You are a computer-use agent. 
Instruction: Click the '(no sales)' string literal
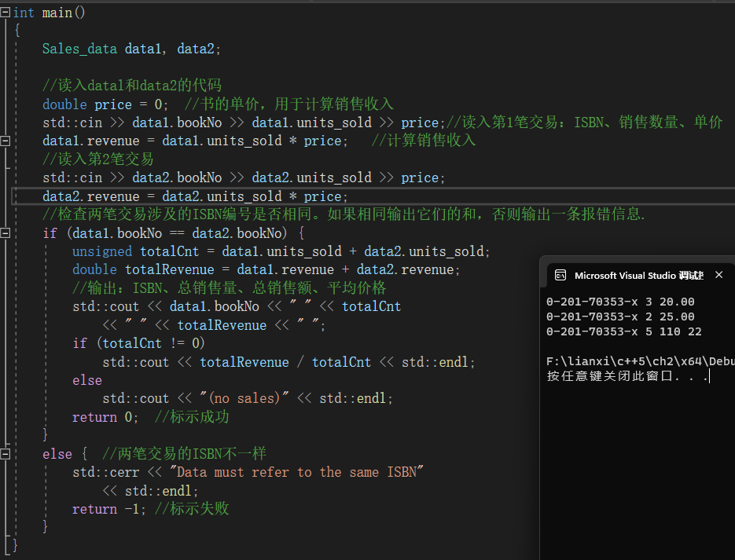(x=244, y=398)
